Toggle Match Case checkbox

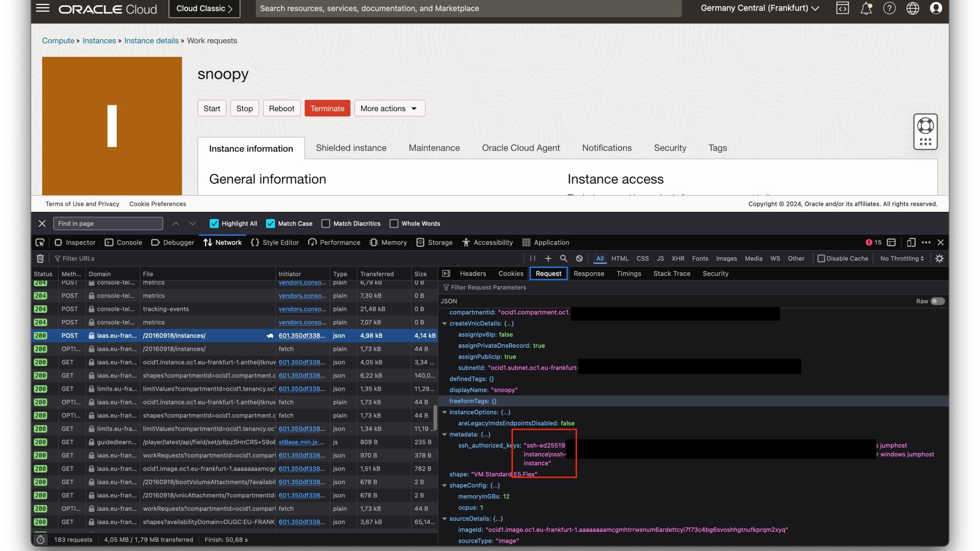270,223
